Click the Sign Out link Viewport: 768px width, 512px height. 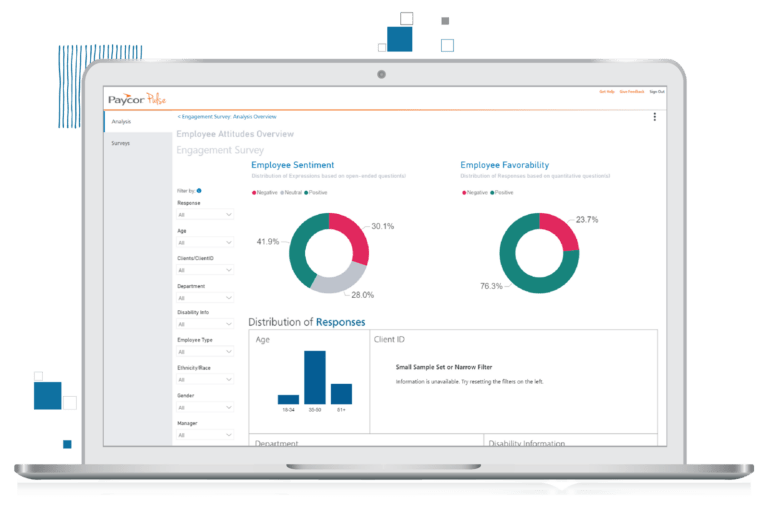(656, 91)
